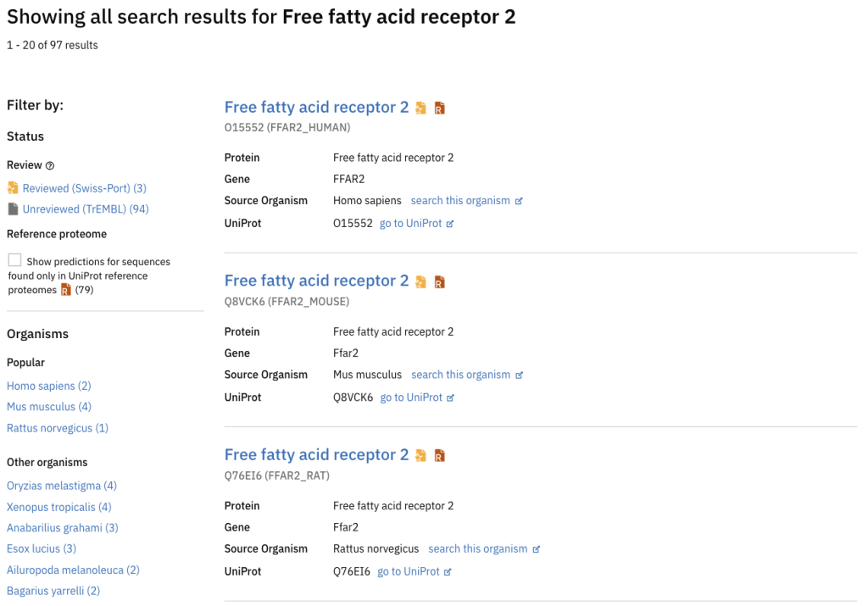
Task: Click the reviewed icon next to the FFAR2_MOUSE result
Action: pyautogui.click(x=420, y=282)
